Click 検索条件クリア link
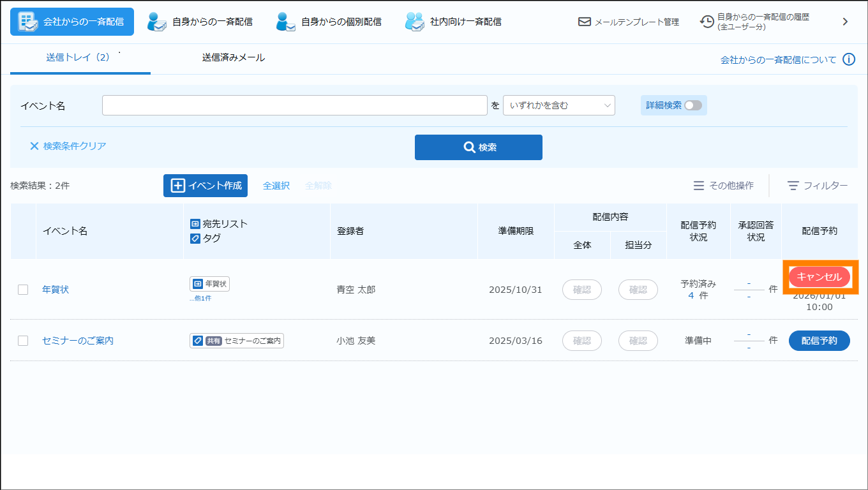This screenshot has height=490, width=868. tap(68, 146)
